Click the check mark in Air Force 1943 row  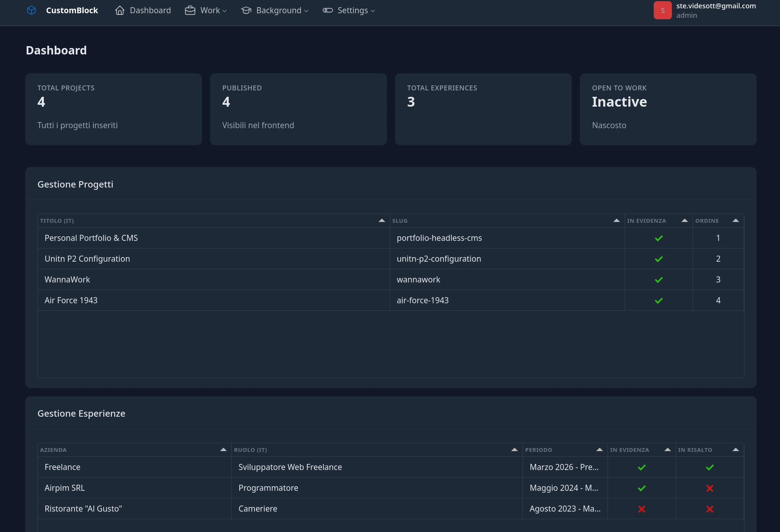coord(659,301)
